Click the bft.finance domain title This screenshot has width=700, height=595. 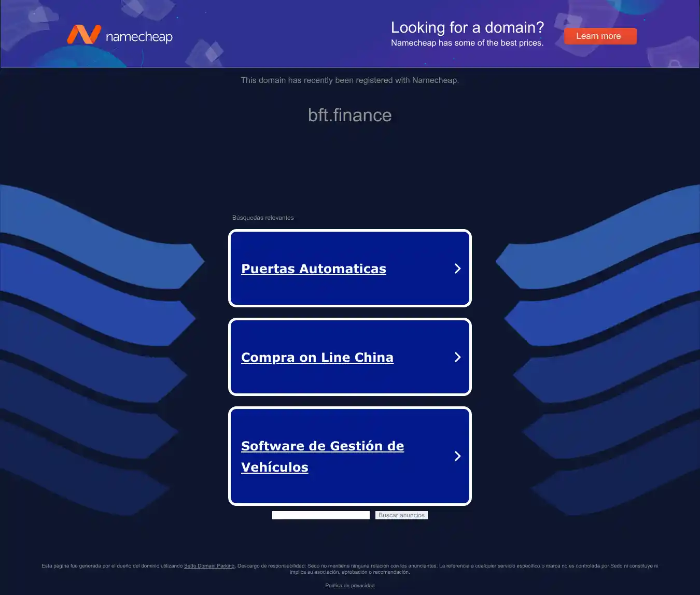tap(350, 115)
